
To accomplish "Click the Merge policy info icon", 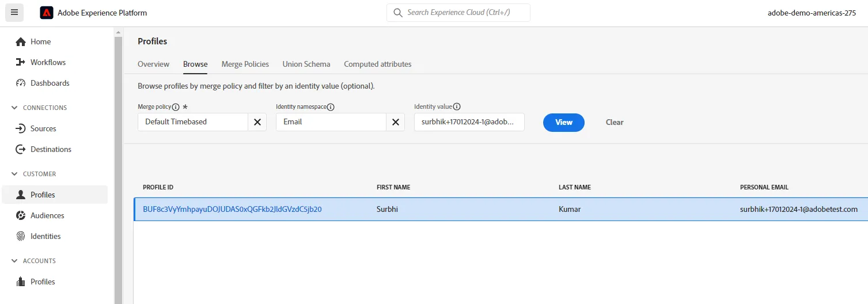I will (176, 107).
